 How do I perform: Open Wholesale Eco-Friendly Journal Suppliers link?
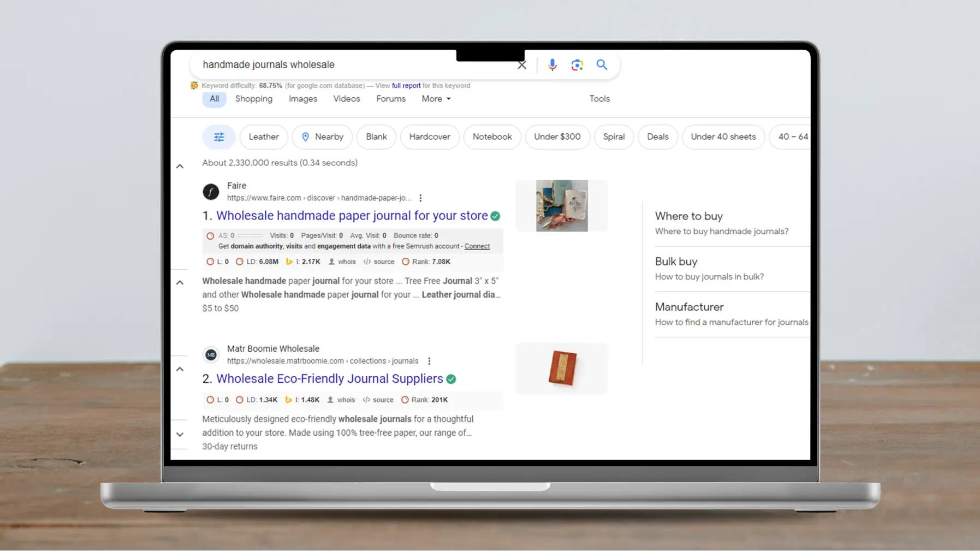330,378
